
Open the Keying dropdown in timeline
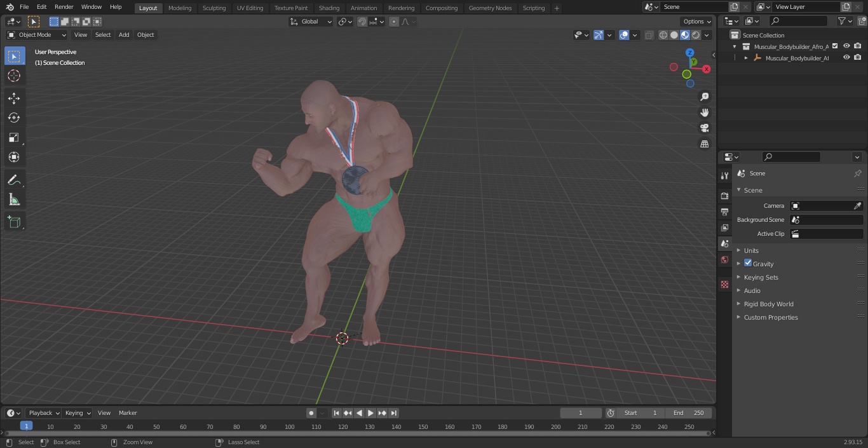pyautogui.click(x=78, y=413)
